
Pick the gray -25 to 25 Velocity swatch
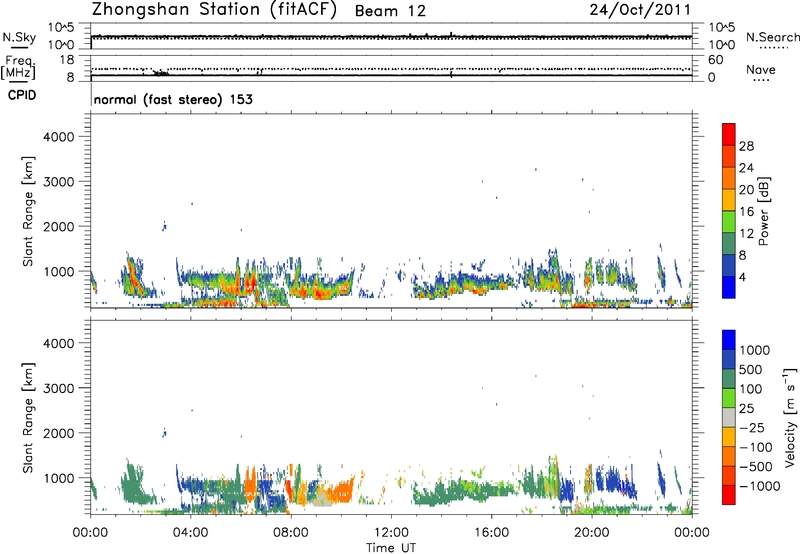point(729,417)
